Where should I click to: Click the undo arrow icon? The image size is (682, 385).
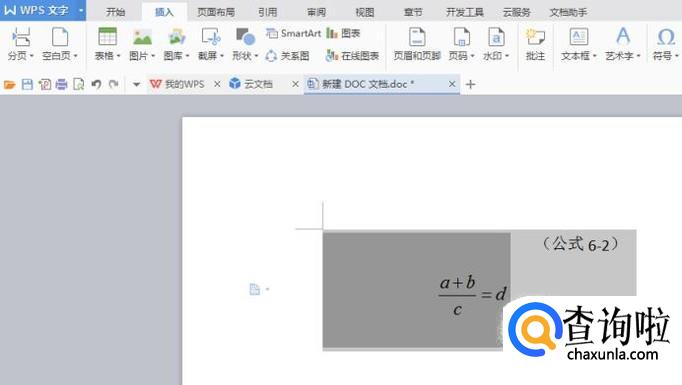pos(96,84)
